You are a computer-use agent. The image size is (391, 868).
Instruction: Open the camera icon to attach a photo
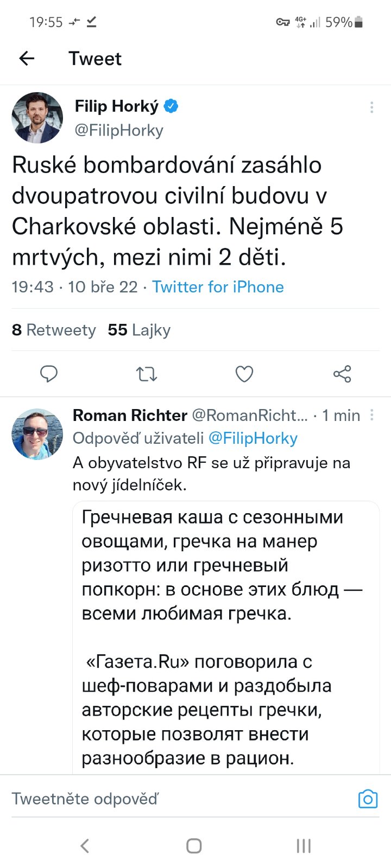coord(368,799)
